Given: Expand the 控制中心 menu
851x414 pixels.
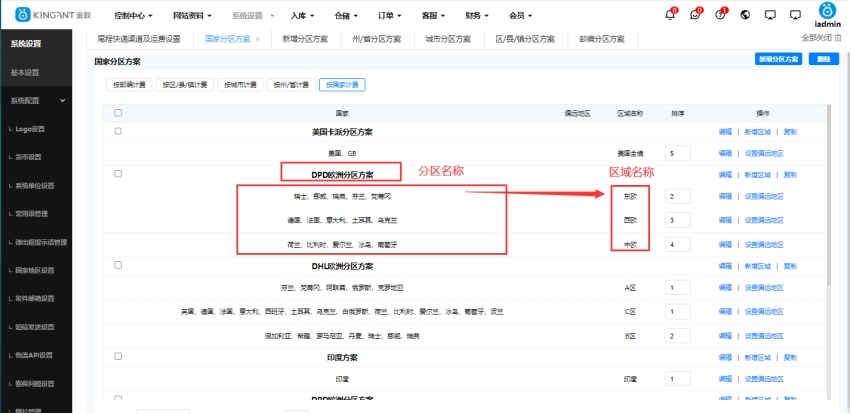Looking at the screenshot, I should tap(133, 16).
